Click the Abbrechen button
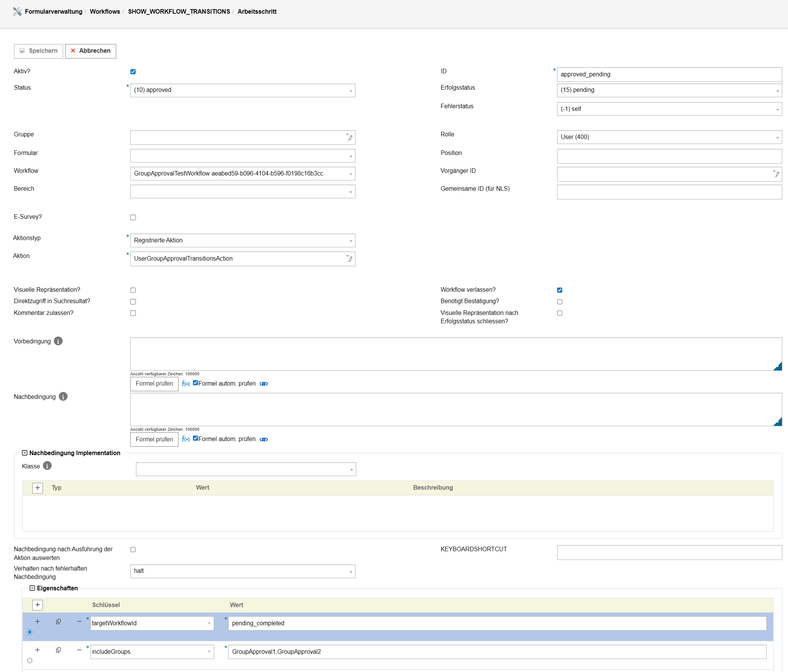788x672 pixels. [x=90, y=51]
